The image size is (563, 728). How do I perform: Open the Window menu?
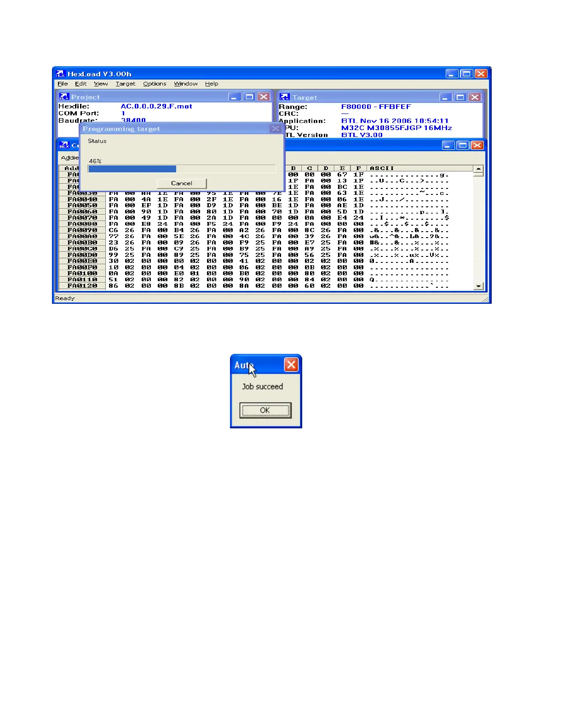pyautogui.click(x=186, y=84)
